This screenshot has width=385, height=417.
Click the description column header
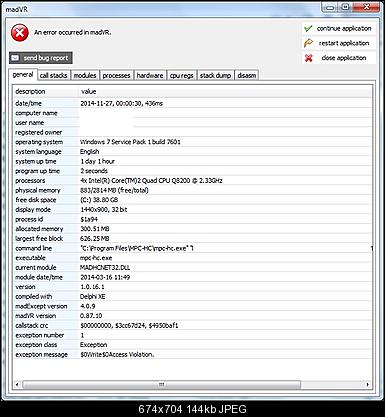pos(46,92)
